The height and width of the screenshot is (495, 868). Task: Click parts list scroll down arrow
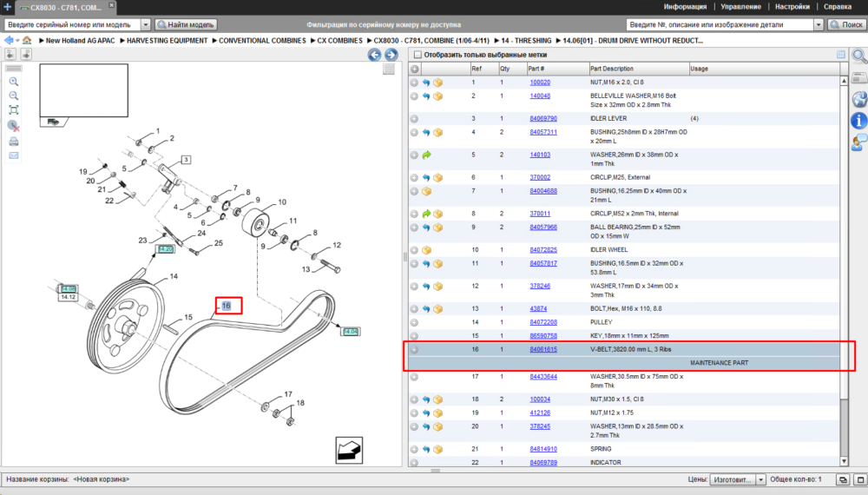pyautogui.click(x=844, y=461)
